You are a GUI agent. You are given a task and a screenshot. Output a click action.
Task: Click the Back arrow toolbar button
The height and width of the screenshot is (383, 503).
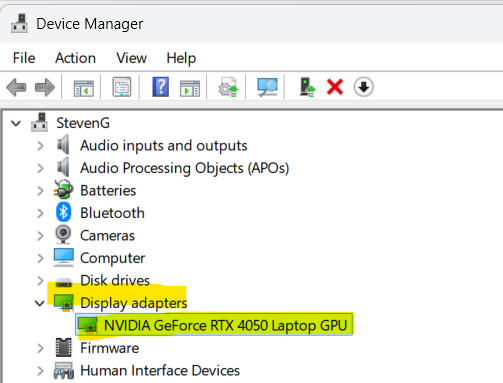16,87
